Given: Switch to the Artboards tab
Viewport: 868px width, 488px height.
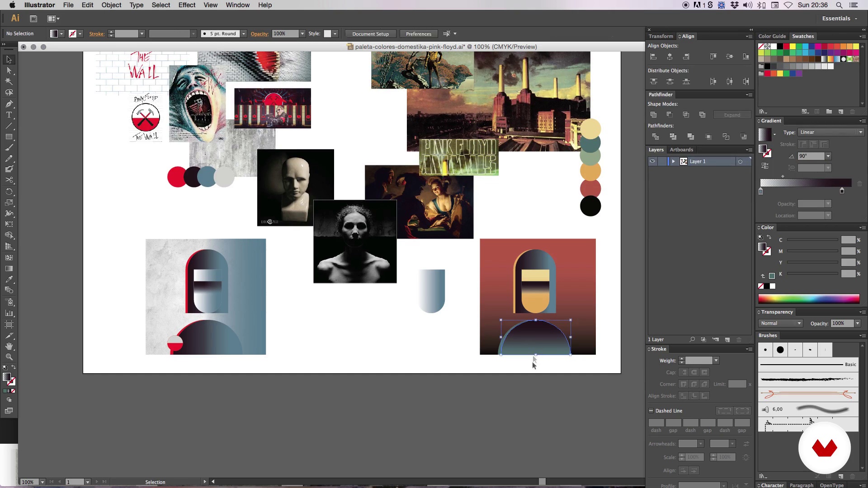Looking at the screenshot, I should coord(681,150).
